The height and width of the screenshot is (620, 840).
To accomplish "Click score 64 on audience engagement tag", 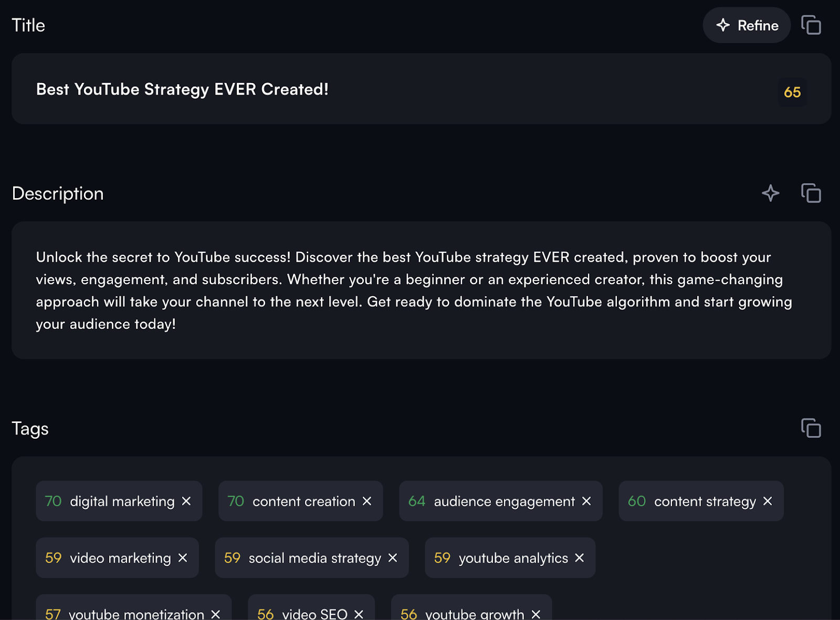I will click(417, 501).
